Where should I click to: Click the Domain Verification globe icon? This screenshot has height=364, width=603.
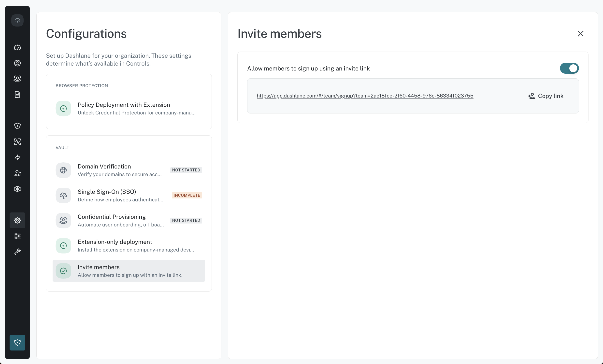point(63,170)
